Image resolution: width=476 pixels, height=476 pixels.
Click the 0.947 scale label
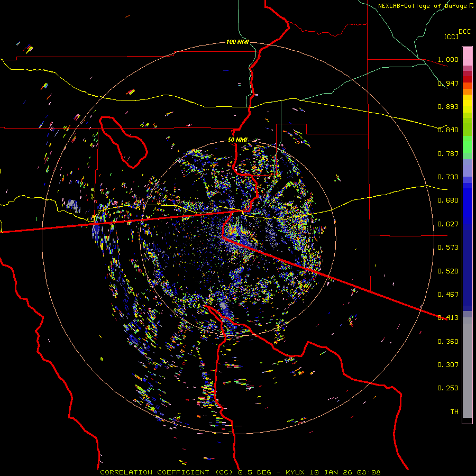tap(448, 83)
